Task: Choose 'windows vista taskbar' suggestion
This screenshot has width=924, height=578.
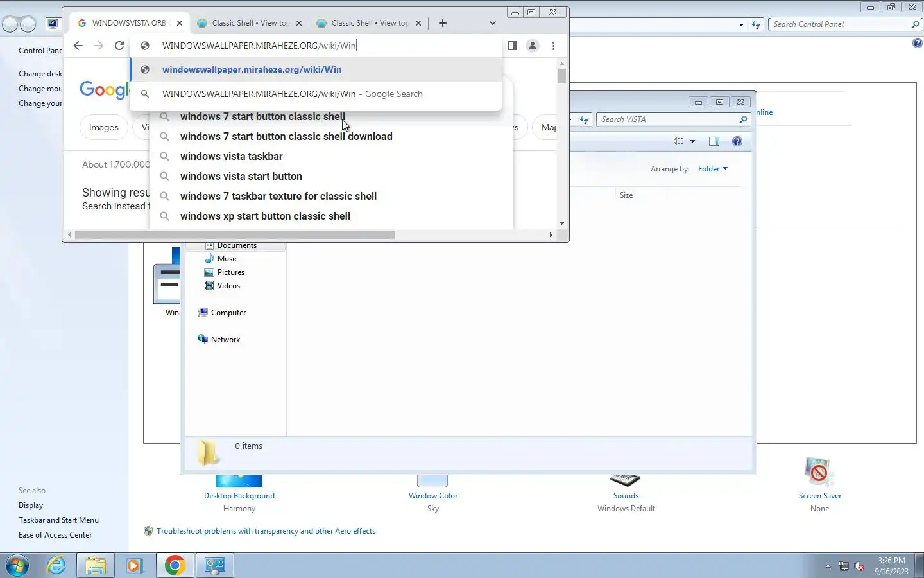Action: (x=231, y=156)
